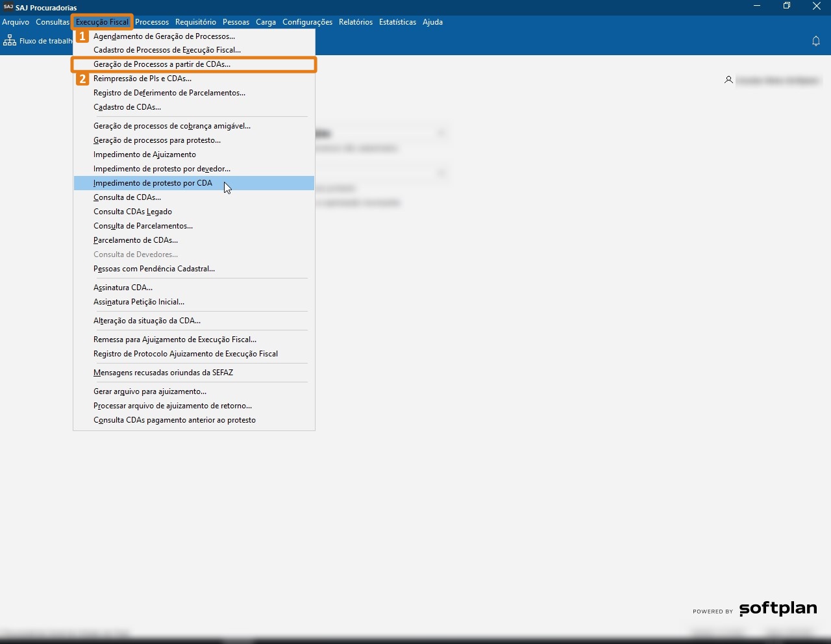The height and width of the screenshot is (644, 831).
Task: Choose Gerar arquivo para ajuizamento
Action: [150, 391]
